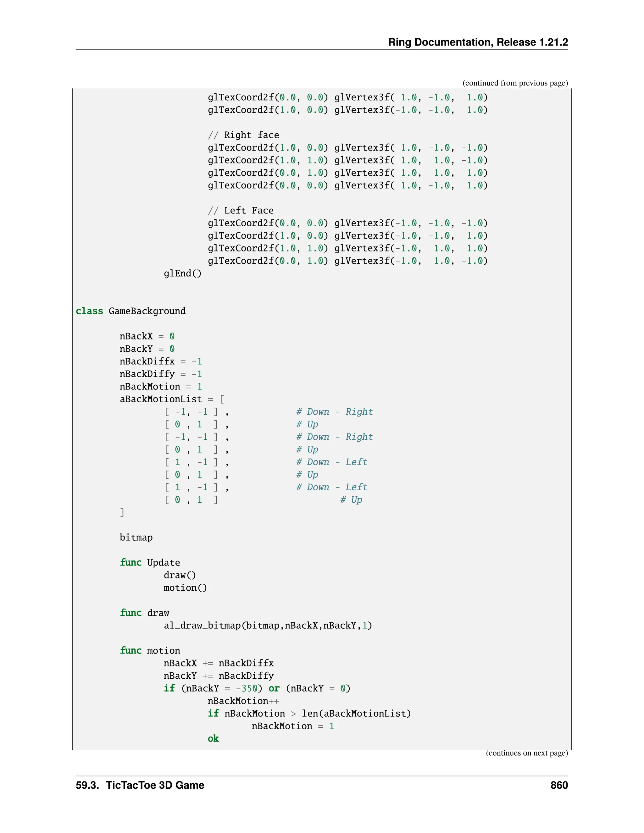Click the al_draw_bitmap call line

[x=268, y=626]
